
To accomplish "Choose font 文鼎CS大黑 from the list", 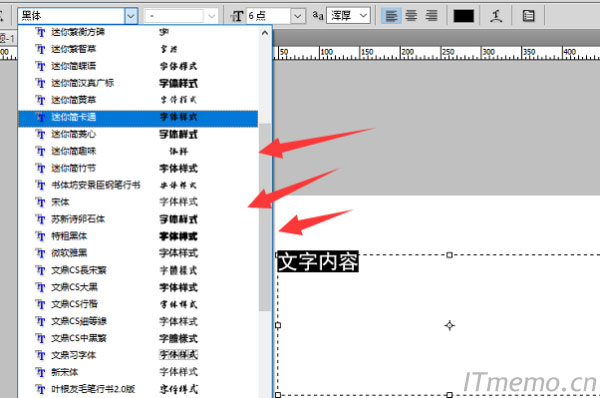I will point(138,287).
